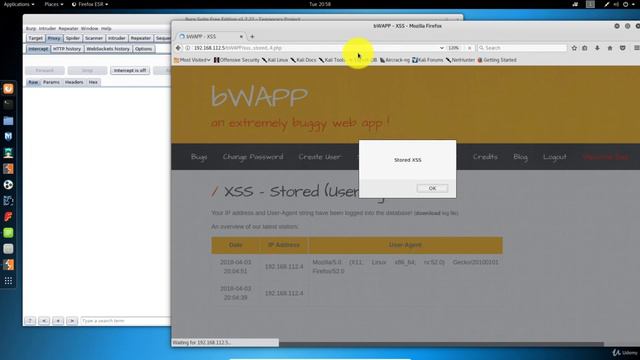The height and width of the screenshot is (360, 640).
Task: Launch the radiation-symbol dock app
Action: coord(8,184)
